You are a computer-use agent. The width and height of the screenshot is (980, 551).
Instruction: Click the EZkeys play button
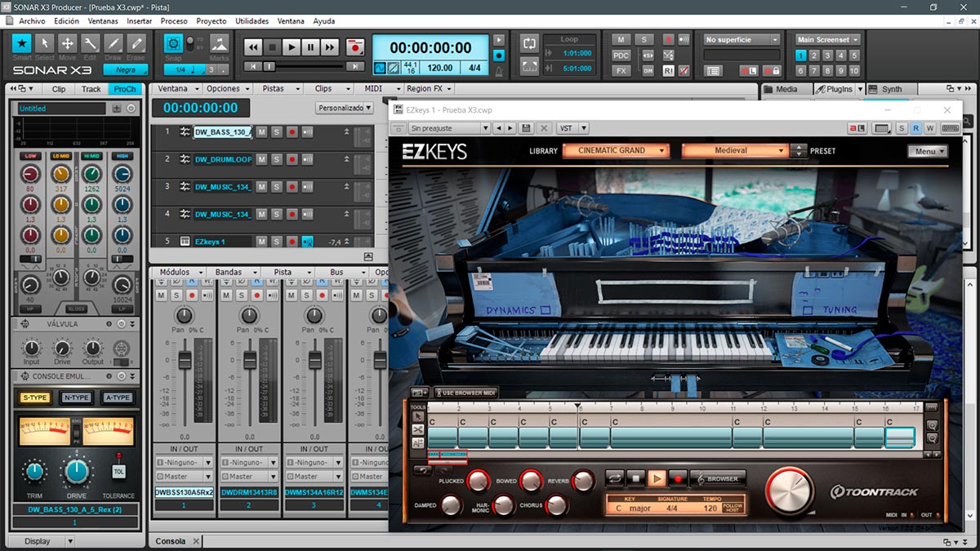(657, 478)
